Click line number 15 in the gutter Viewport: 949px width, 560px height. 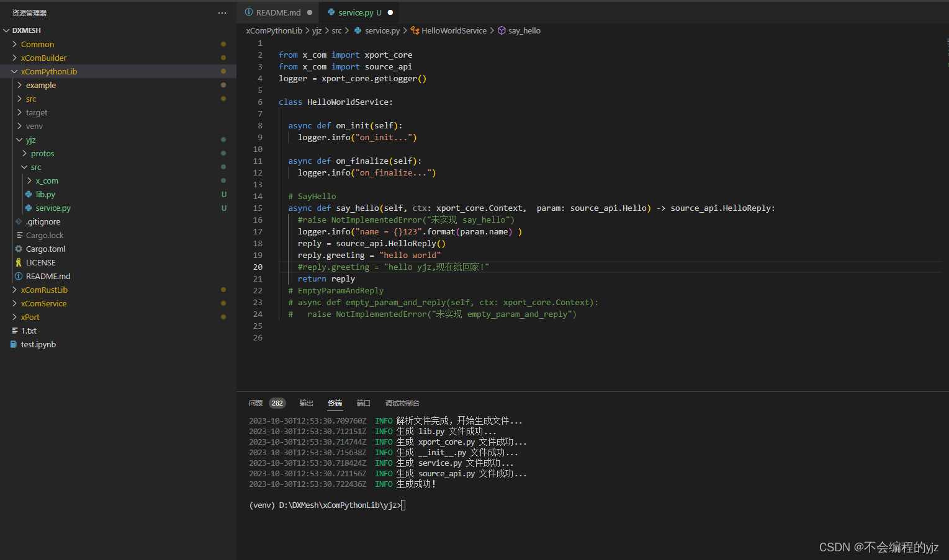point(258,208)
